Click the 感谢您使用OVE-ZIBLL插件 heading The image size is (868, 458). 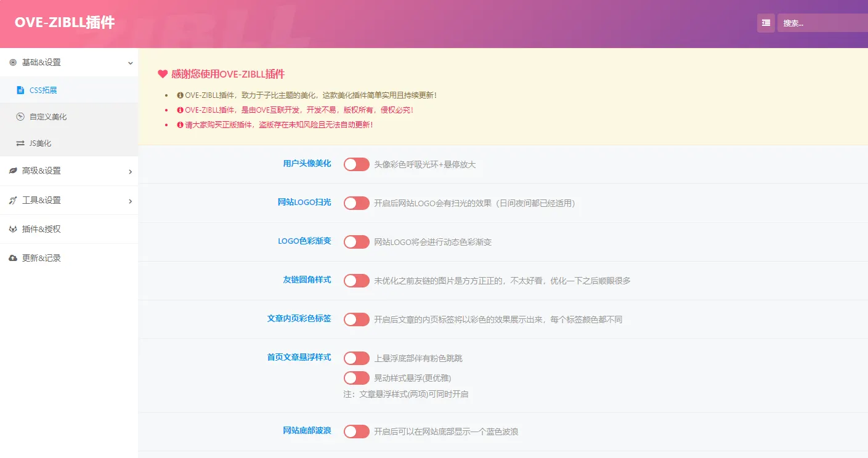click(x=228, y=74)
